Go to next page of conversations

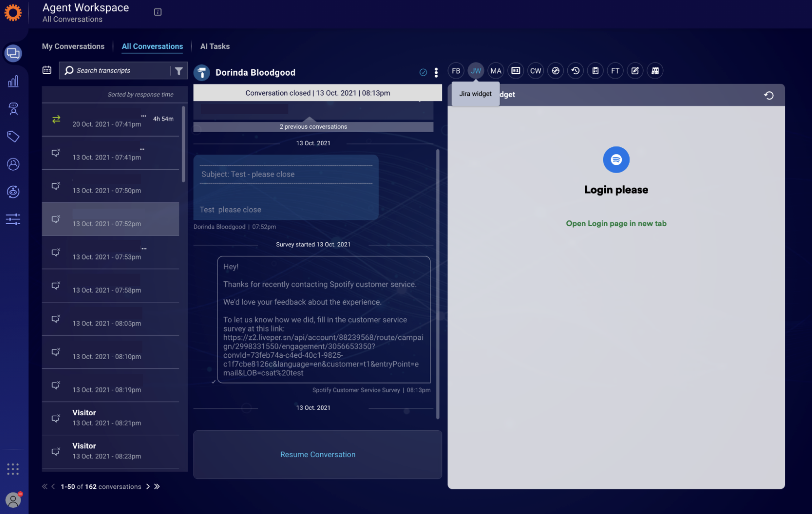[x=148, y=486]
